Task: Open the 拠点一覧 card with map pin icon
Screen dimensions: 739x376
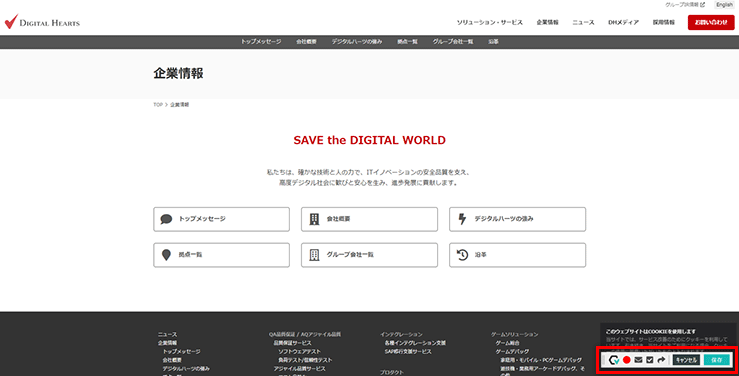Action: (222, 255)
